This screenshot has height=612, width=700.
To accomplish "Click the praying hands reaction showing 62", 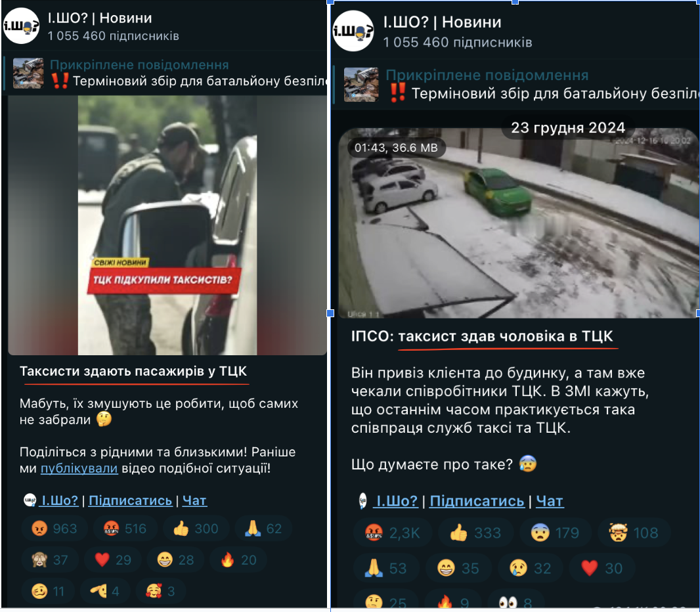I will [263, 529].
